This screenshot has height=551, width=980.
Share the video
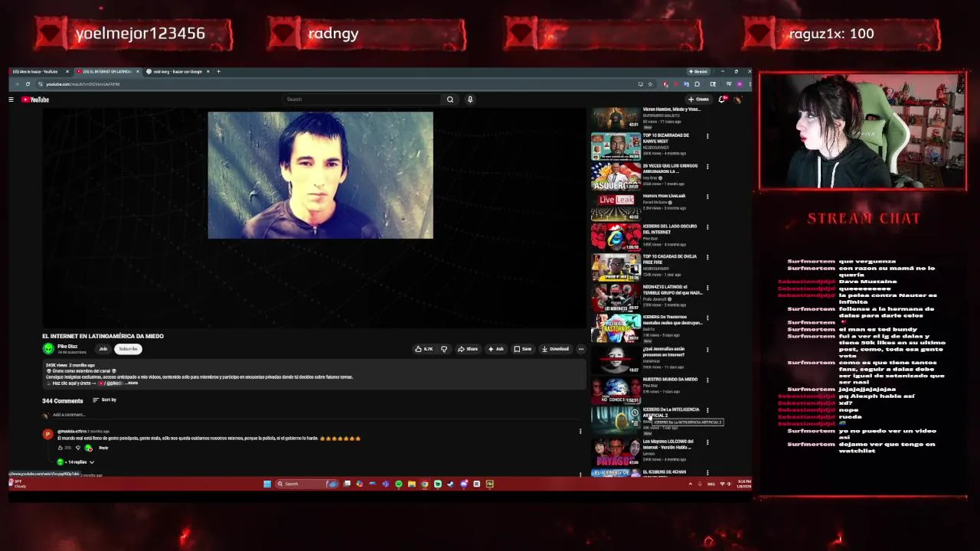[x=468, y=349]
